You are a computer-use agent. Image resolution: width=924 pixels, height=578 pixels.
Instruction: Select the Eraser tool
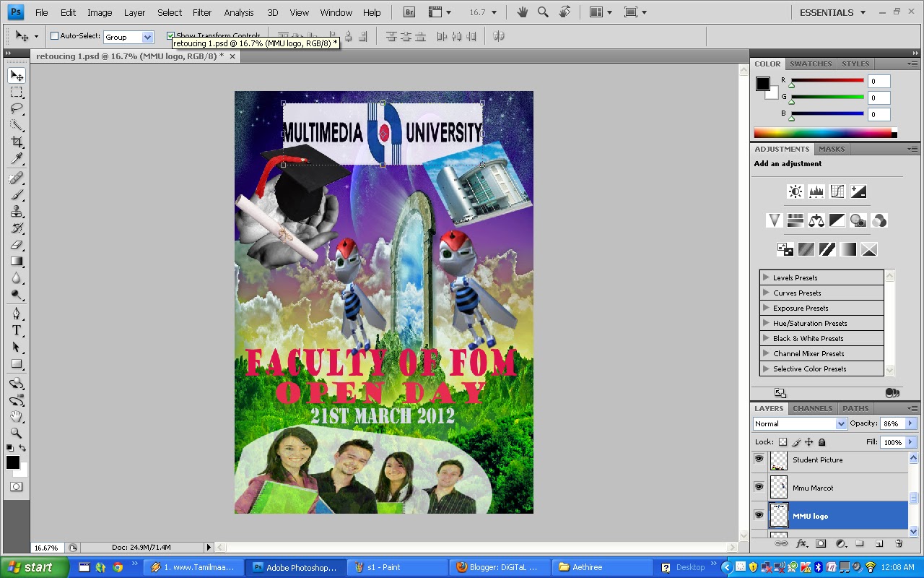17,244
